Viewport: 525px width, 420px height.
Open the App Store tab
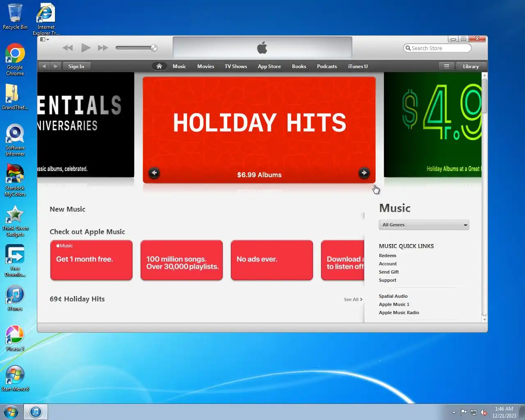[269, 66]
